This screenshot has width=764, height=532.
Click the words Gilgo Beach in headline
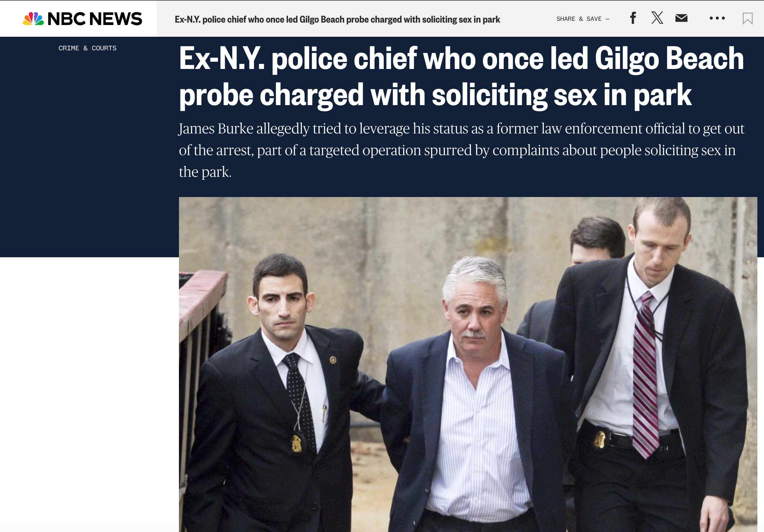pos(669,58)
